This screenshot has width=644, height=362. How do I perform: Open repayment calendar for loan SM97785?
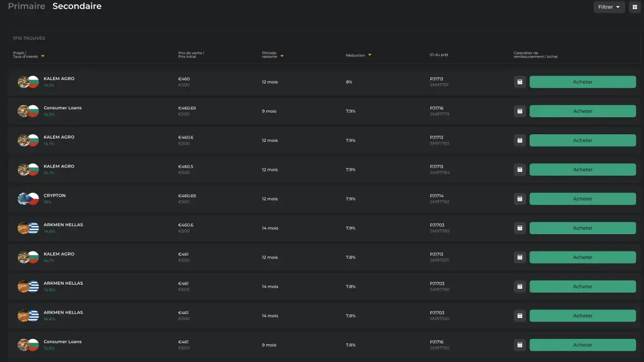coord(519,228)
